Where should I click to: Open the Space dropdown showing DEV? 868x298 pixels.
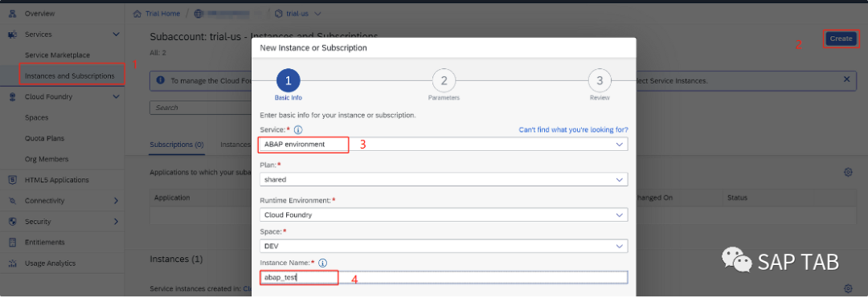click(444, 246)
